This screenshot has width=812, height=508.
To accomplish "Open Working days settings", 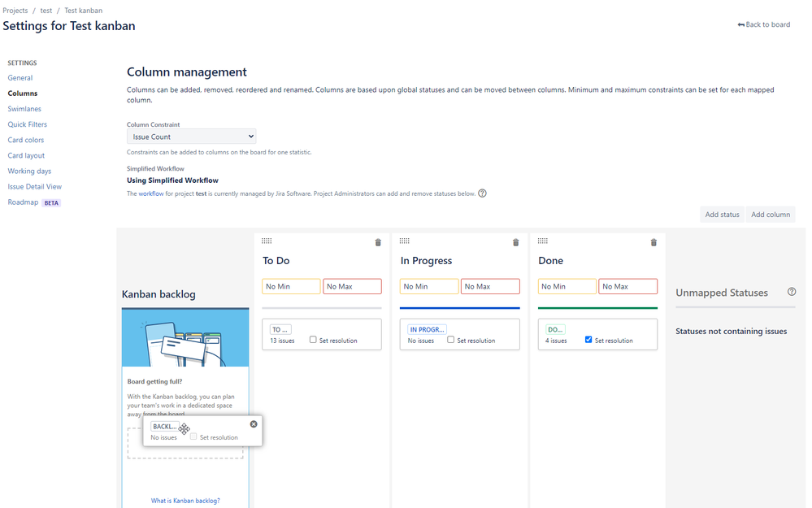I will click(29, 171).
